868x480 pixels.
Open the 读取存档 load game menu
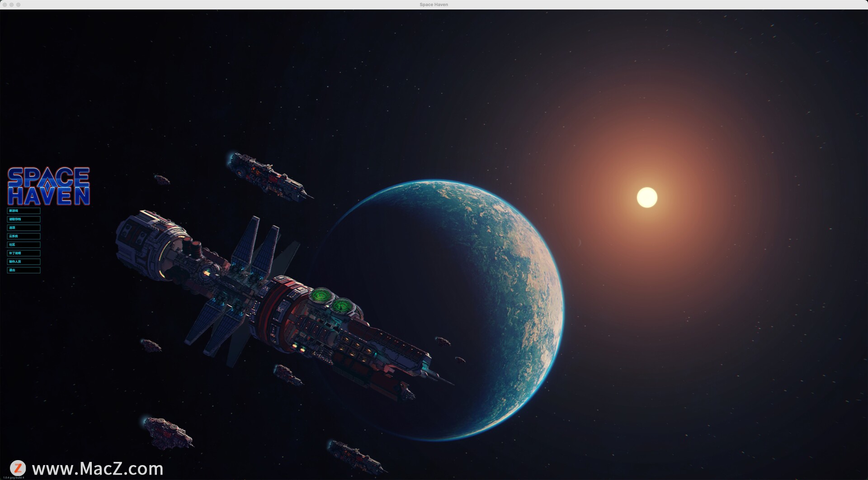pyautogui.click(x=24, y=219)
